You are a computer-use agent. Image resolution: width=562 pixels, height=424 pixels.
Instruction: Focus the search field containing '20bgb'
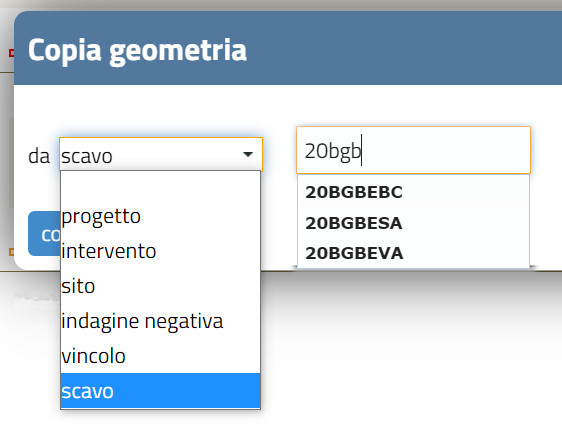click(413, 151)
